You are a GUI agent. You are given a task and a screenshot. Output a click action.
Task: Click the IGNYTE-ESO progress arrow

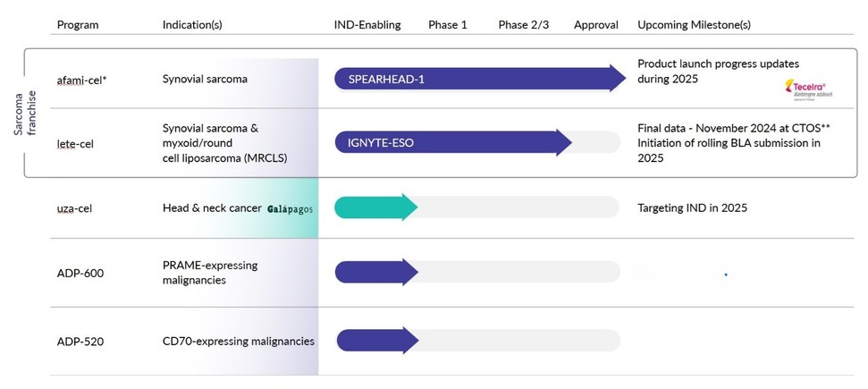[452, 142]
